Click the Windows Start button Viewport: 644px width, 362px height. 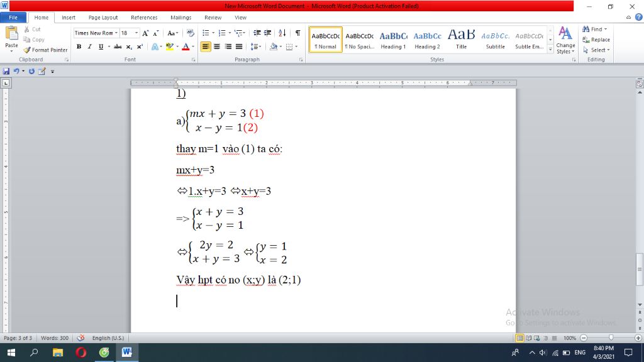pos(11,352)
